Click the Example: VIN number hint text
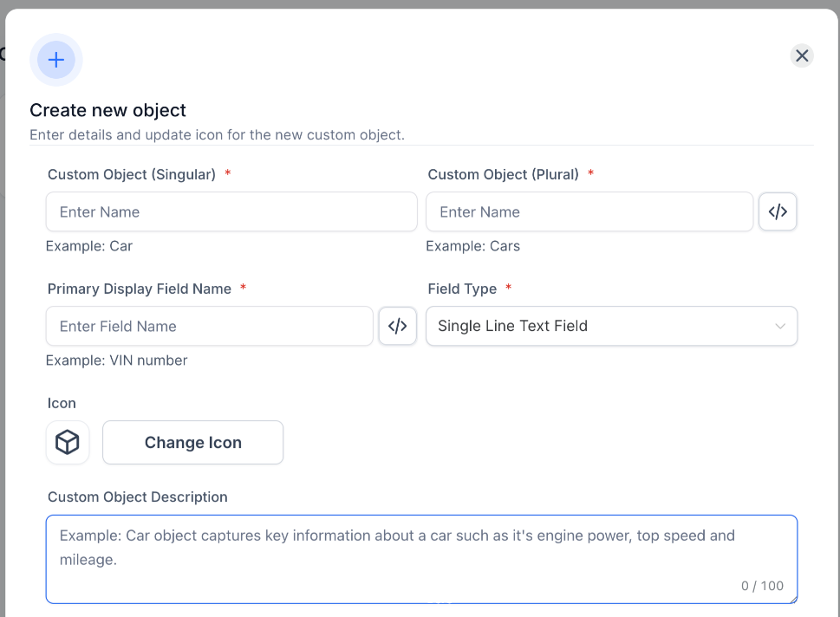The height and width of the screenshot is (617, 840). click(x=117, y=360)
